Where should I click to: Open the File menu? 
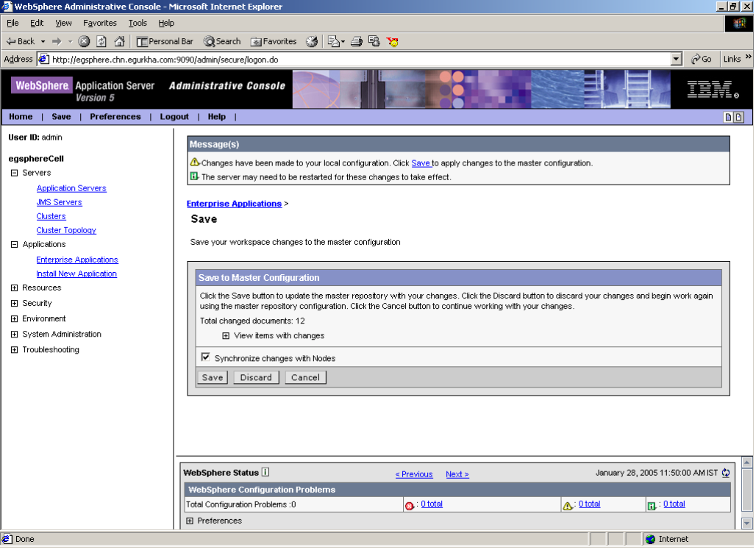pyautogui.click(x=13, y=23)
